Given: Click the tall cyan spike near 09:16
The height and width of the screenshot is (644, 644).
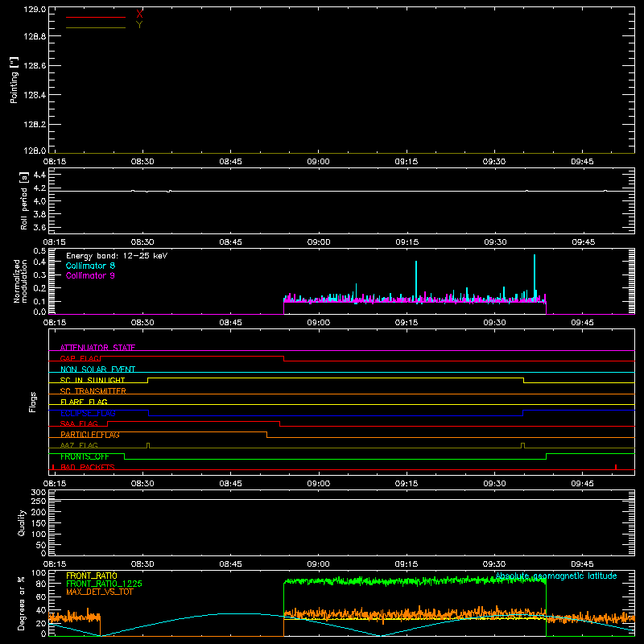Looking at the screenshot, I should 416,279.
